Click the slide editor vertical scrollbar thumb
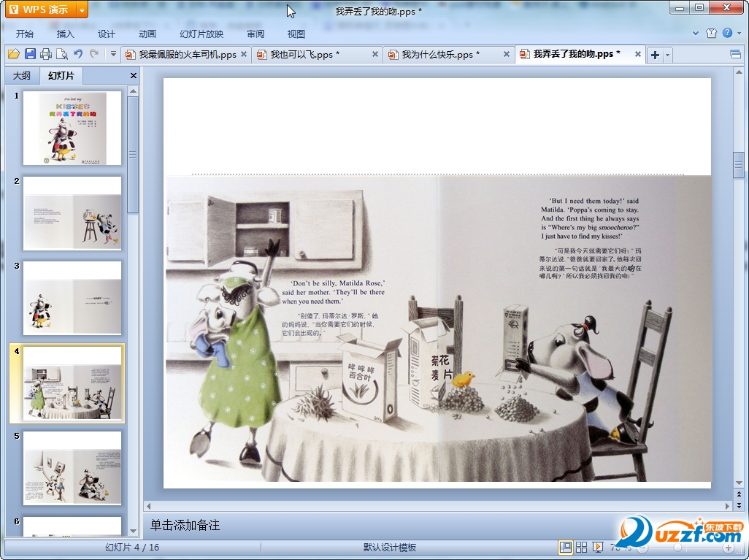The height and width of the screenshot is (560, 749). 739,165
